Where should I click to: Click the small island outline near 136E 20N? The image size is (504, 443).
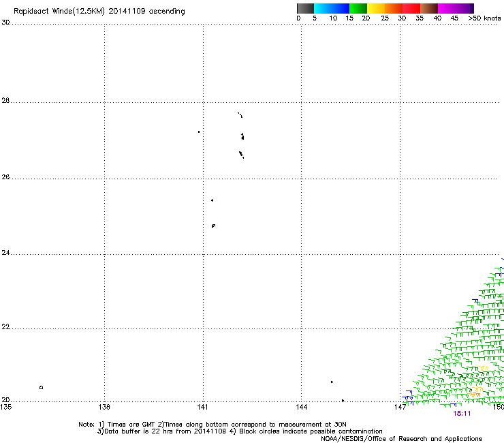41,387
